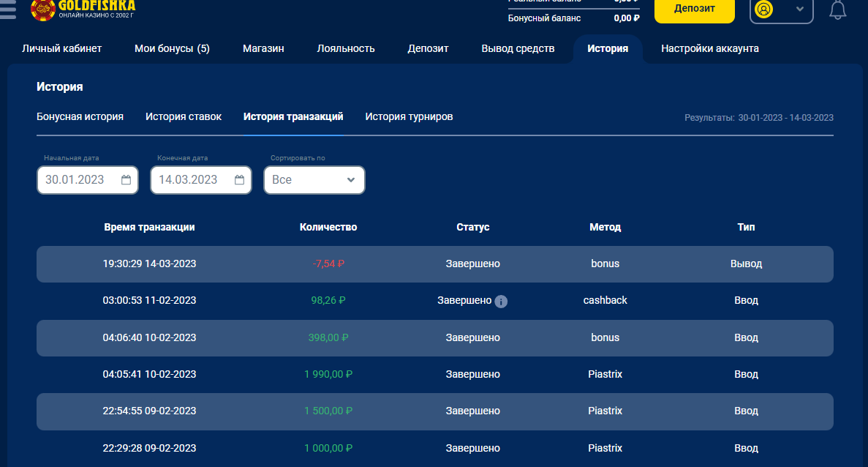The height and width of the screenshot is (467, 868).
Task: Go to Мои бонусы (5) tab
Action: [172, 49]
